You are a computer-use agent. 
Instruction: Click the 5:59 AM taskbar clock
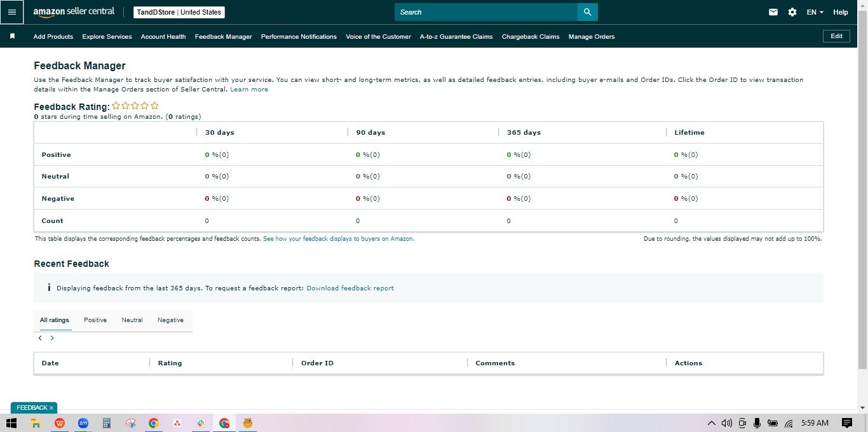pos(815,423)
